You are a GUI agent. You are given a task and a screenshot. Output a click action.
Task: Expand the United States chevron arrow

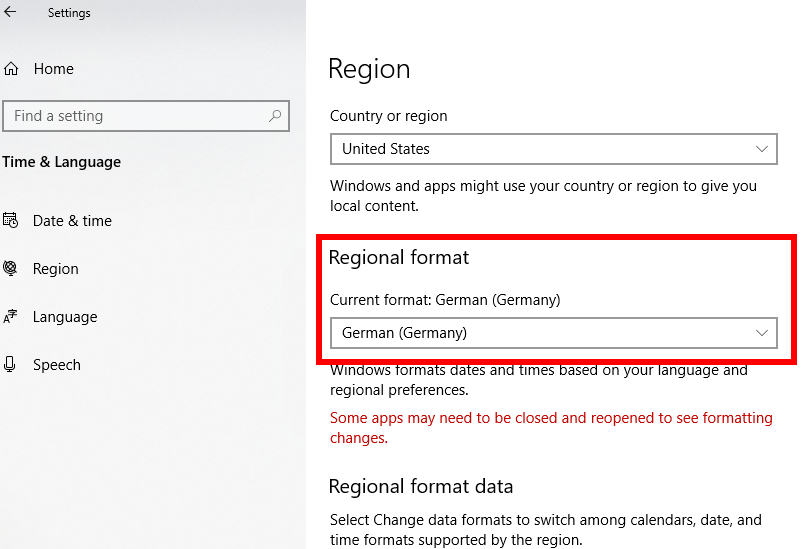click(762, 149)
